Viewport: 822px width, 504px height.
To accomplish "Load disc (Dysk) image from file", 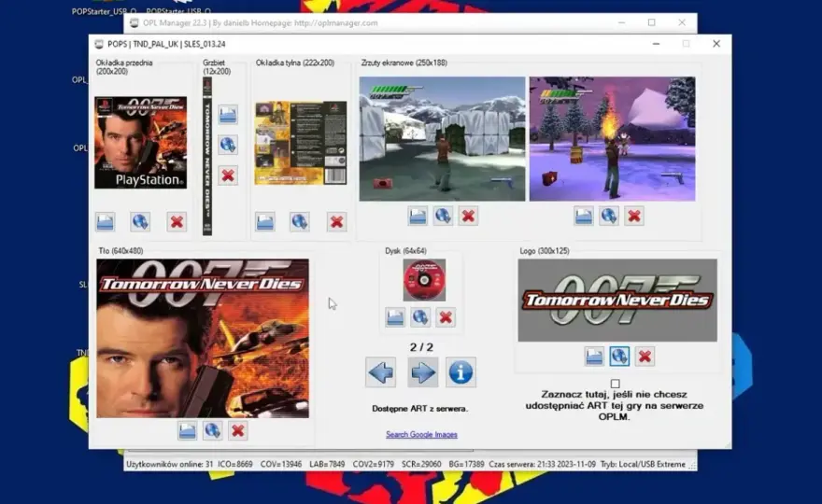I will coord(395,317).
